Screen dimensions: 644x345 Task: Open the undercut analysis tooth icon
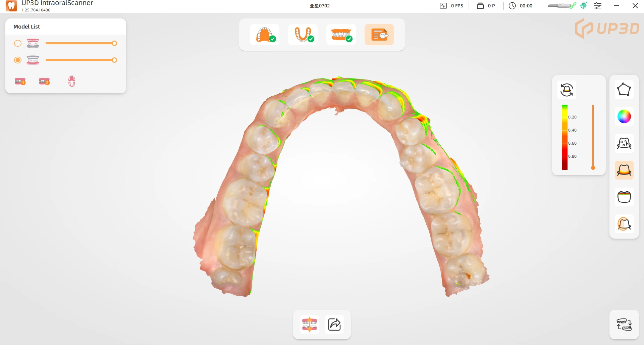click(x=624, y=170)
